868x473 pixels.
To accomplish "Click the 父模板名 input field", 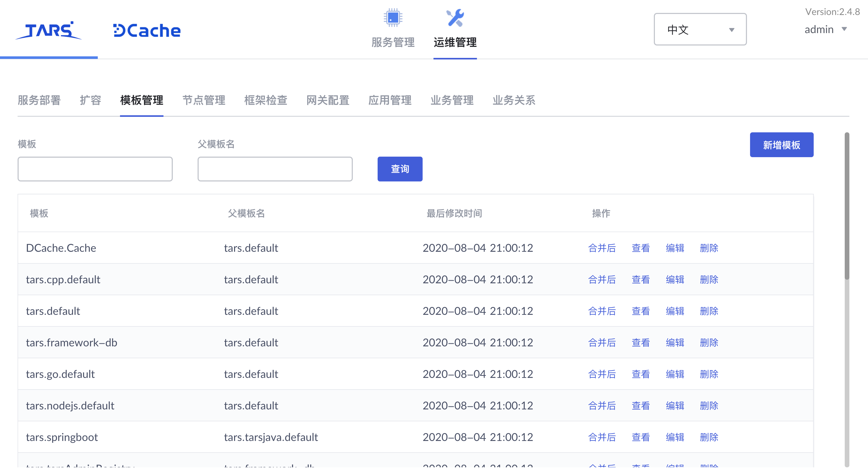I will 275,169.
